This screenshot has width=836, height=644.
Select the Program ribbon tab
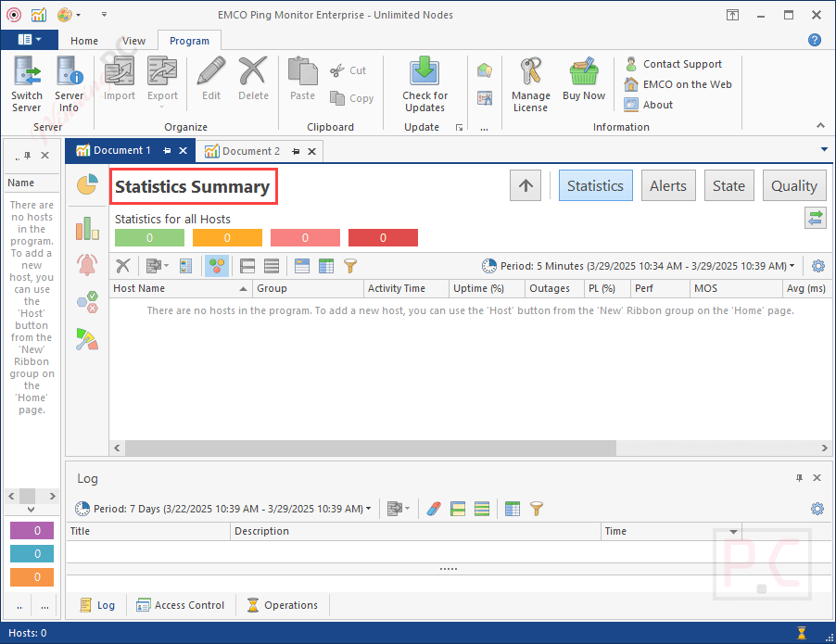click(189, 41)
